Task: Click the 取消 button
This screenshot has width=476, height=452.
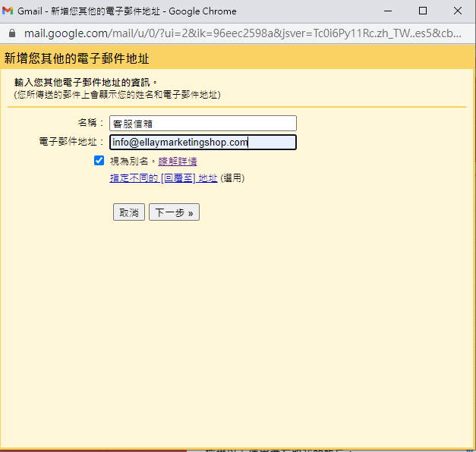Action: point(128,212)
